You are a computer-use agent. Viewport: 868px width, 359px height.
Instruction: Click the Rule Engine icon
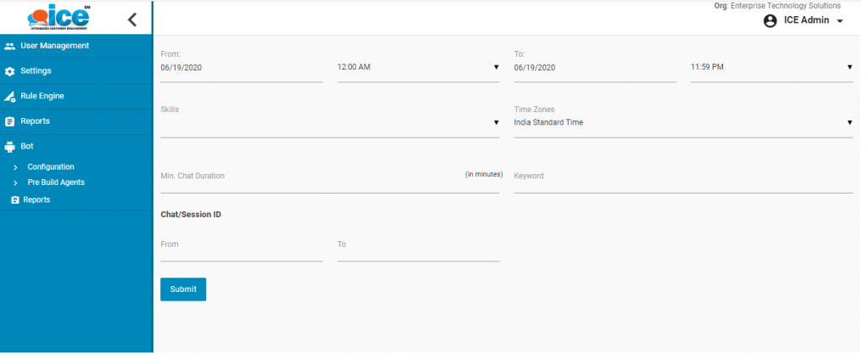10,96
